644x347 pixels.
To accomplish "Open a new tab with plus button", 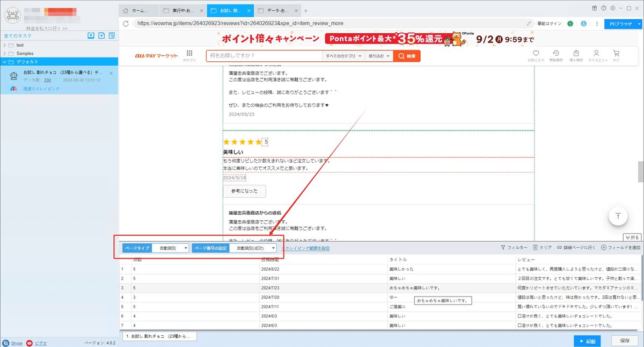I will [x=305, y=10].
